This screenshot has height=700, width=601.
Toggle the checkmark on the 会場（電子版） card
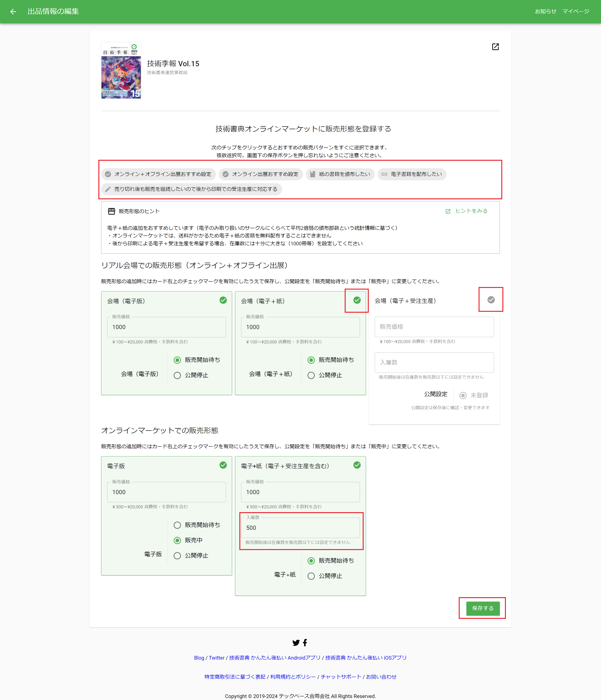(223, 300)
